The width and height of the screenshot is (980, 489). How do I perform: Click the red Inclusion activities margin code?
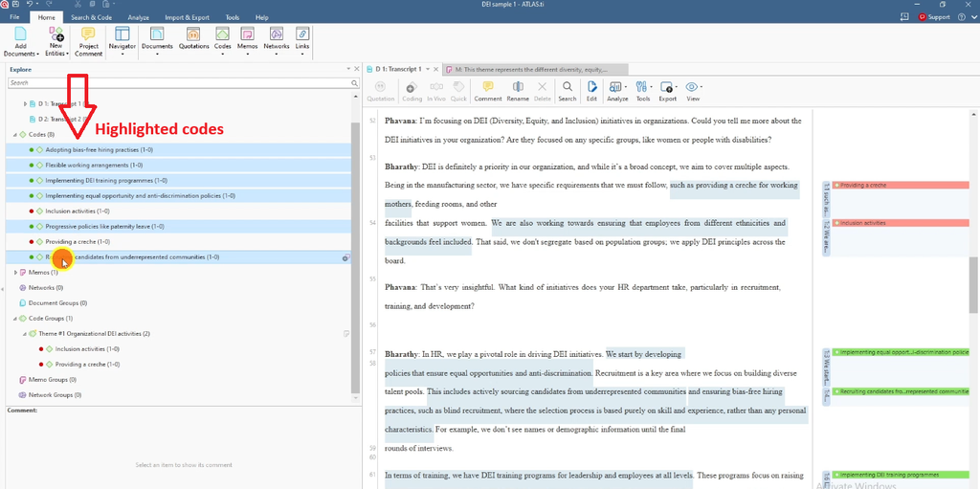[901, 223]
